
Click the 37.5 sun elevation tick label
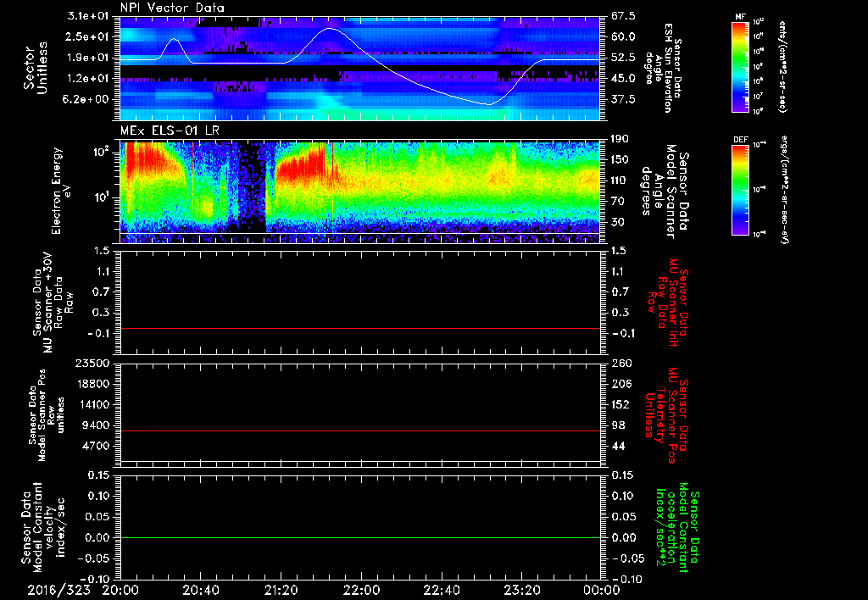623,99
